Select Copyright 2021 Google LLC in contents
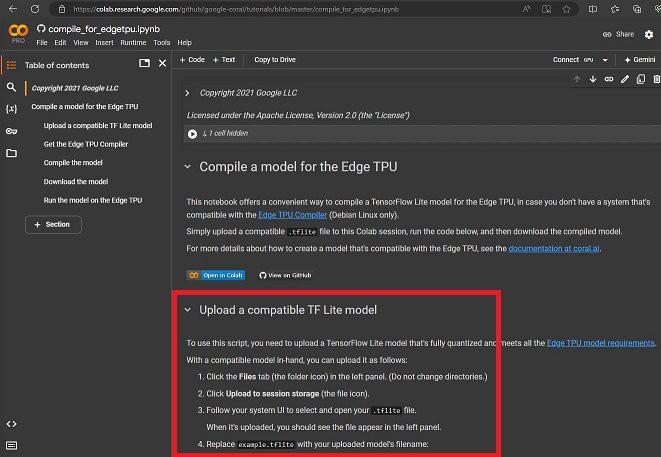 [75, 88]
